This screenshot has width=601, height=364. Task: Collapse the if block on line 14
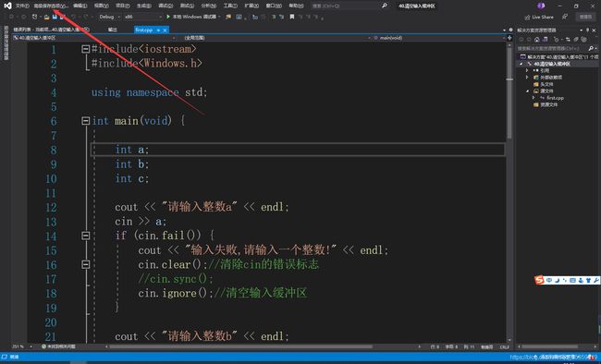(86, 236)
